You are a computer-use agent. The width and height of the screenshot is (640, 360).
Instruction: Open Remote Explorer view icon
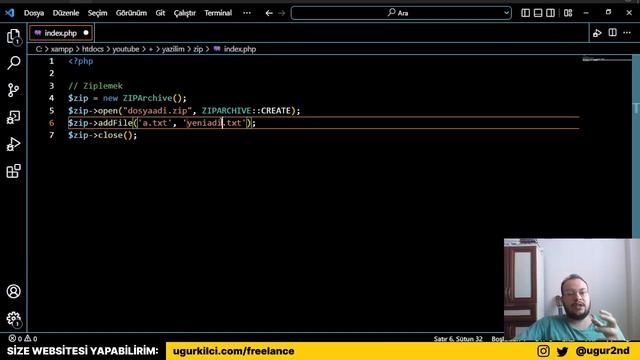click(13, 117)
